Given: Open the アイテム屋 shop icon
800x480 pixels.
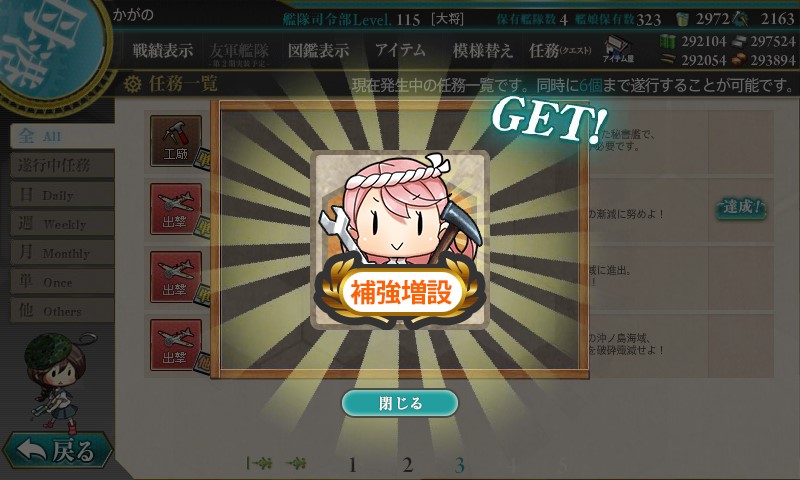Looking at the screenshot, I should [618, 49].
